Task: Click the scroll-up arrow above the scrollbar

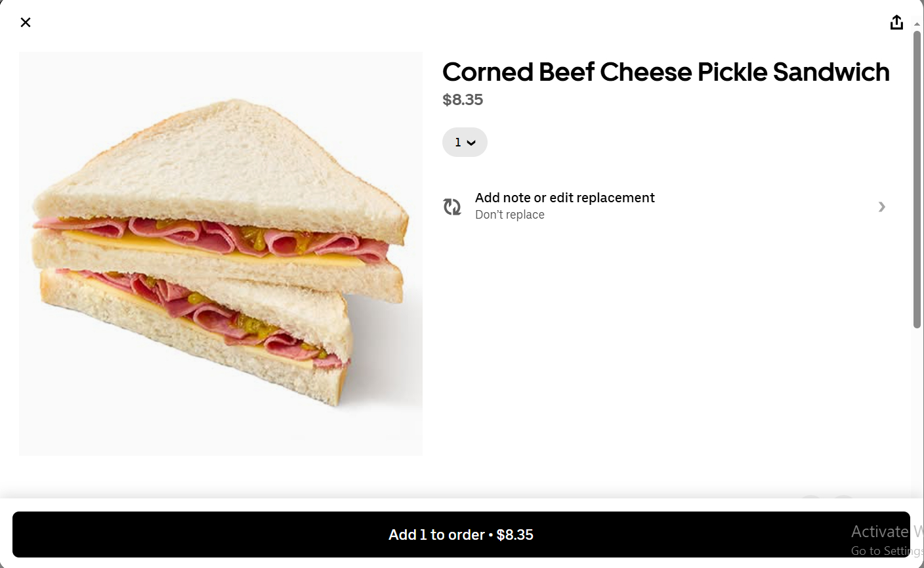Action: click(917, 24)
